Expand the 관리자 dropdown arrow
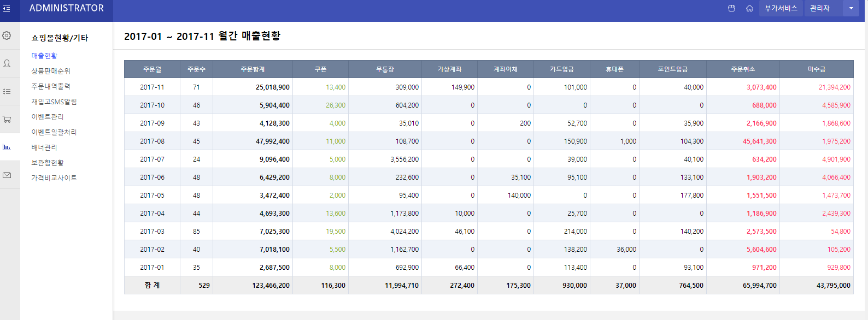 (851, 8)
